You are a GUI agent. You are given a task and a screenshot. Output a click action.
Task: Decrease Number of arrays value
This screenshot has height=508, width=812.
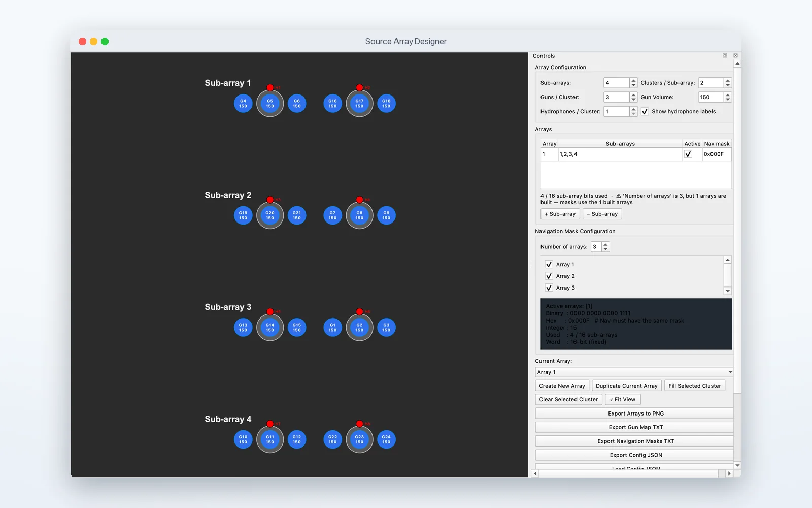pos(605,249)
